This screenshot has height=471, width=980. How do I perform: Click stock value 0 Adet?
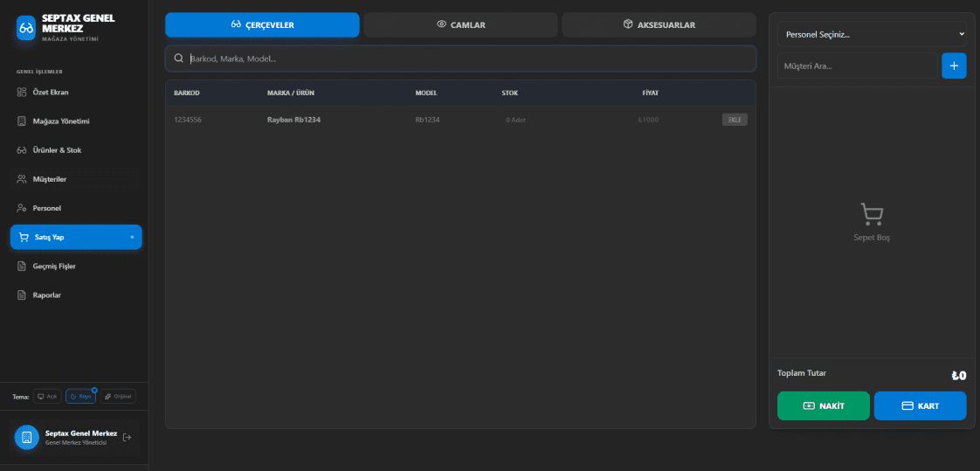pos(515,120)
